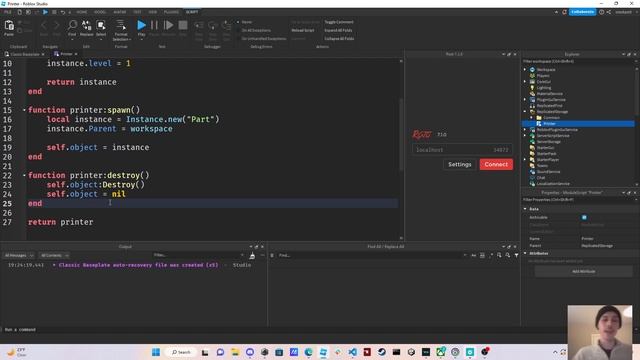This screenshot has width=640, height=360.
Task: Switch to the MODEL ribbon tab
Action: 100,12
